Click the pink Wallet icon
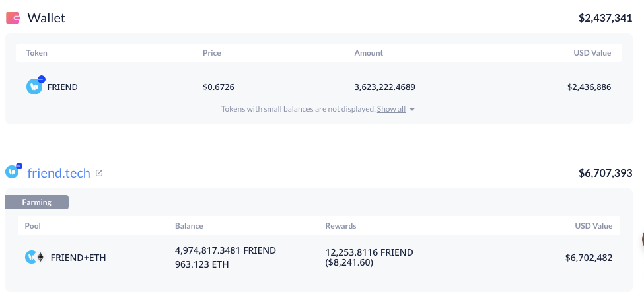This screenshot has height=300, width=644. pos(13,18)
